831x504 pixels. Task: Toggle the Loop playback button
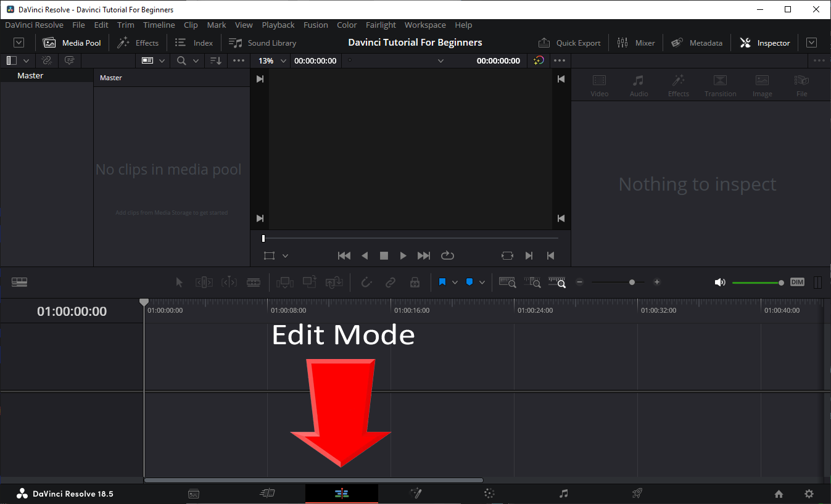tap(447, 255)
